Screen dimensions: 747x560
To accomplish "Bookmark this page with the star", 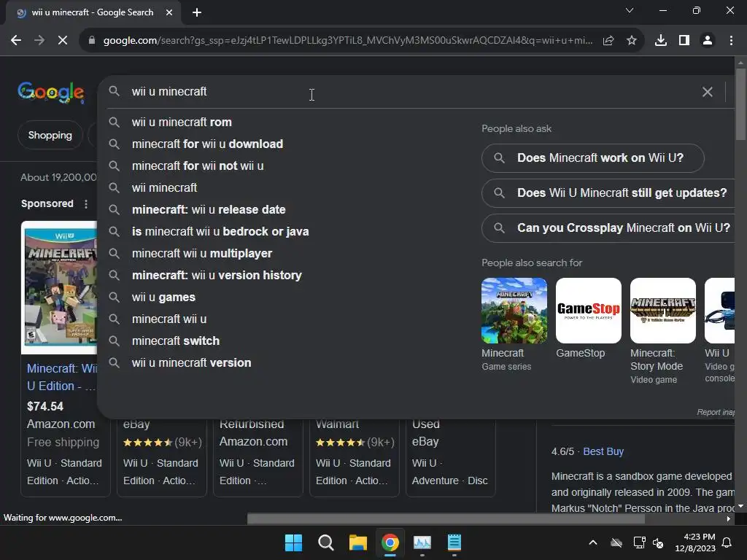I will [632, 41].
